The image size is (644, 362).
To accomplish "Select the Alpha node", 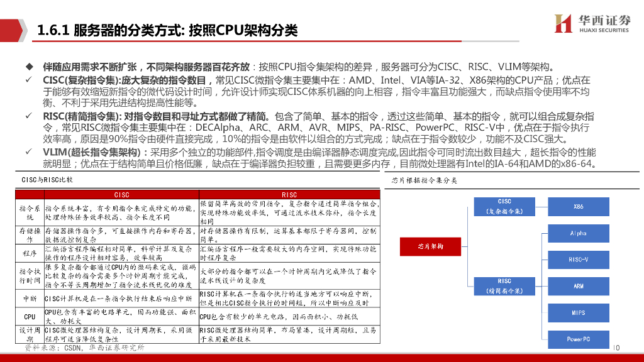I will click(x=578, y=233).
